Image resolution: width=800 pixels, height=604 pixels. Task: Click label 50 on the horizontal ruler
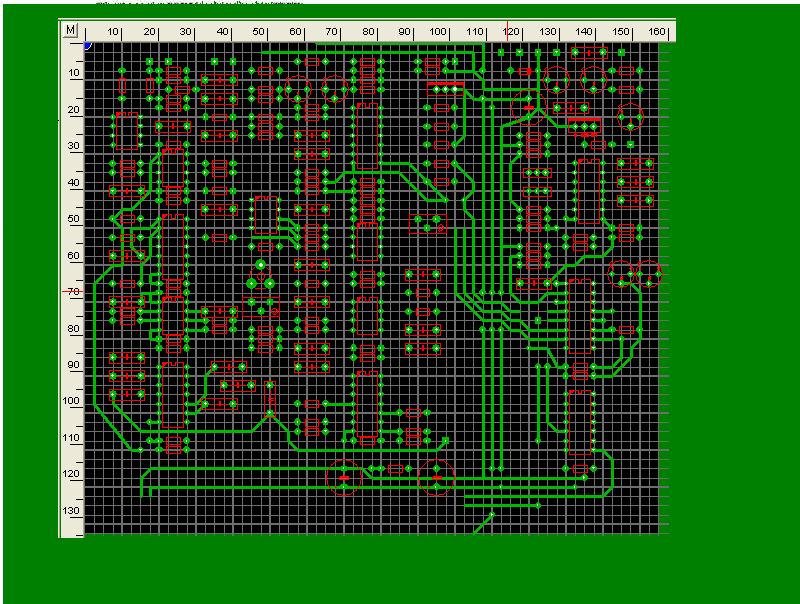click(259, 32)
